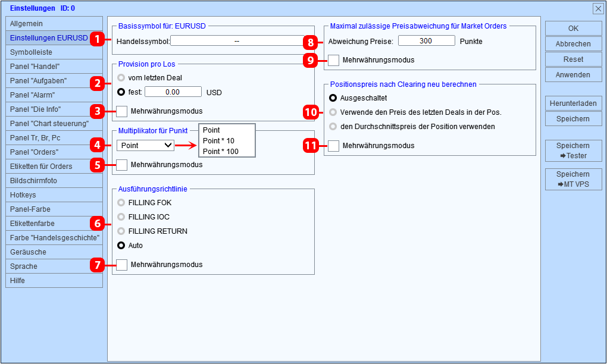This screenshot has height=364, width=607.
Task: Click Speichern Tester button
Action: tap(574, 151)
